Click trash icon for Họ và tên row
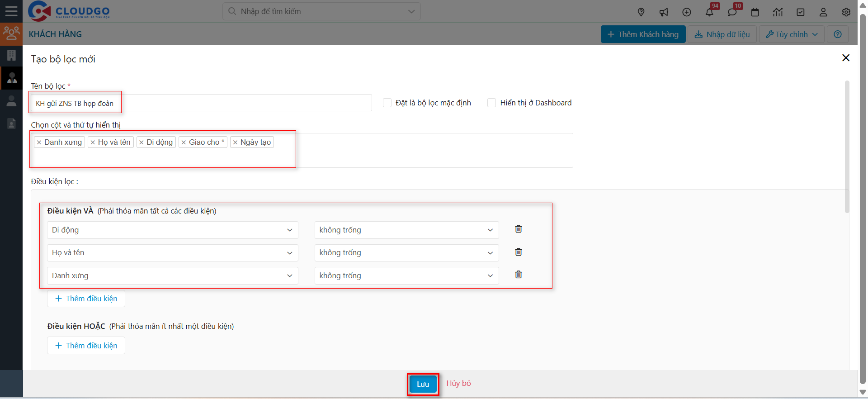The image size is (868, 399). 518,252
